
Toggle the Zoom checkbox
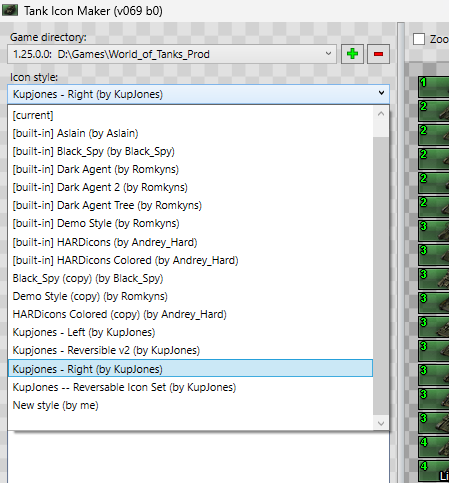tap(419, 39)
